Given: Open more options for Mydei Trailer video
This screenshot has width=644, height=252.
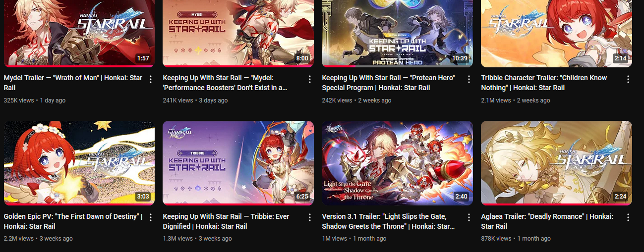Looking at the screenshot, I should [x=151, y=79].
